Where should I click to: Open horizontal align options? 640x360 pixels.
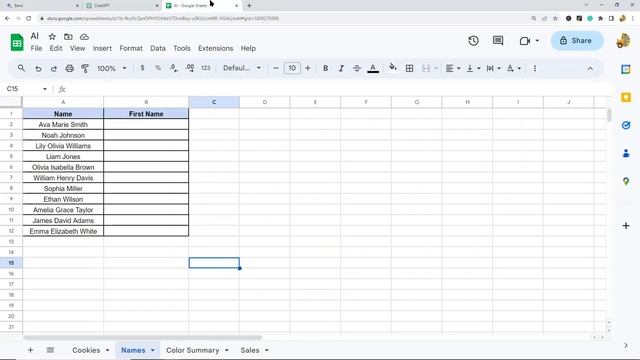[453, 68]
